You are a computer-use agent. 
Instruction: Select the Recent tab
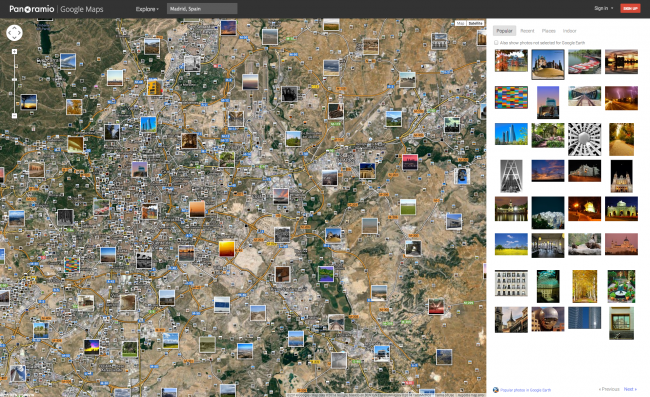[x=527, y=31]
